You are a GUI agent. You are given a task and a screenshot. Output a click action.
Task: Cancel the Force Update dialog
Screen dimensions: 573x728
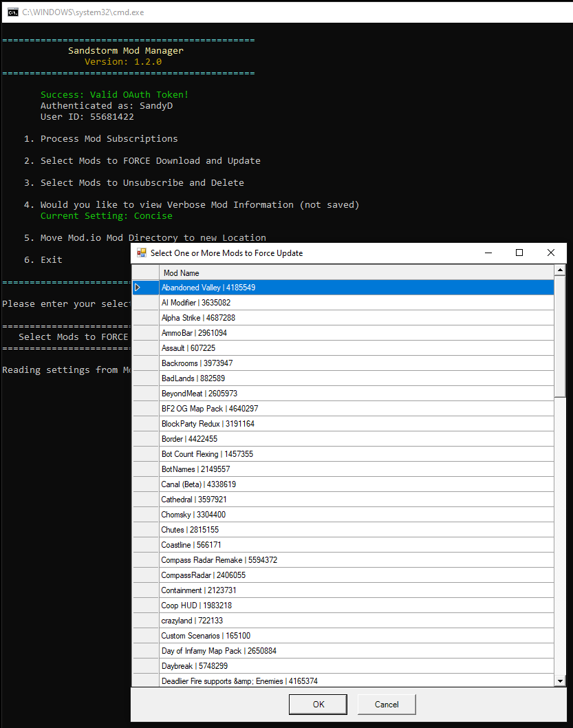click(x=387, y=705)
